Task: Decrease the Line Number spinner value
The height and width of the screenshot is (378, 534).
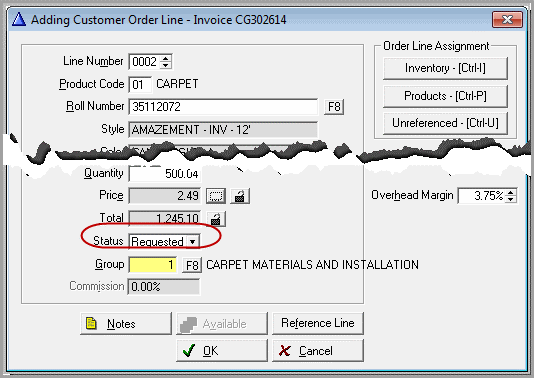Action: pos(166,65)
